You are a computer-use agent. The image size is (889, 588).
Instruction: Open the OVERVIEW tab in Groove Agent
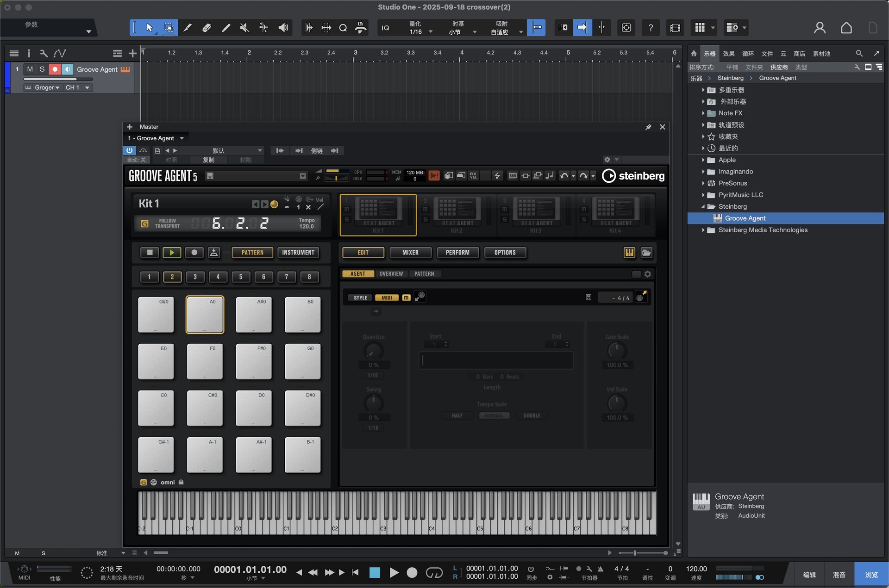391,274
